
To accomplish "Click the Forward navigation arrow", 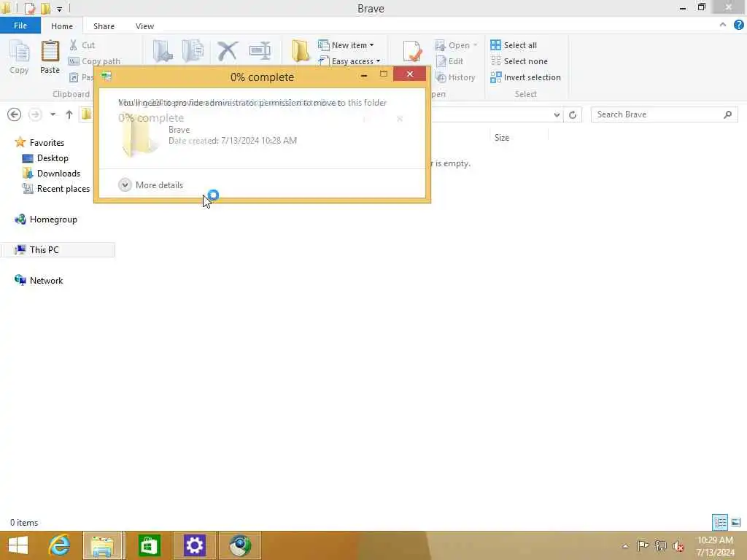I will click(35, 114).
